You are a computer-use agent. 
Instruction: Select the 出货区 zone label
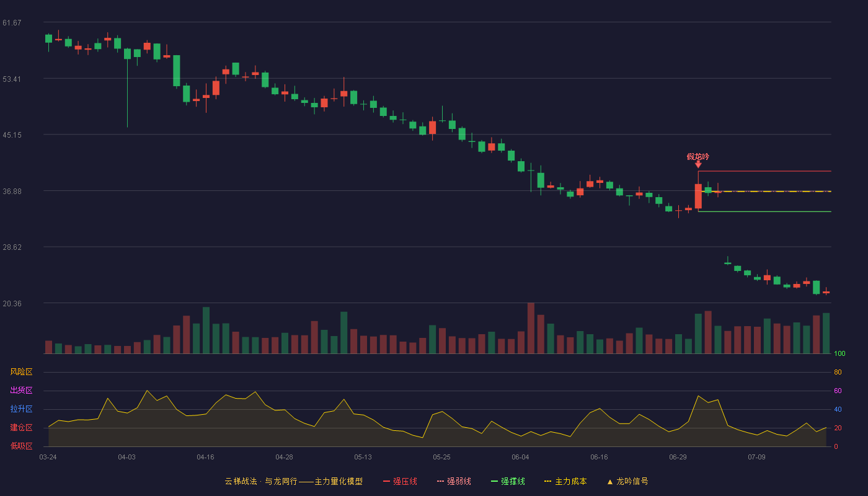point(21,391)
